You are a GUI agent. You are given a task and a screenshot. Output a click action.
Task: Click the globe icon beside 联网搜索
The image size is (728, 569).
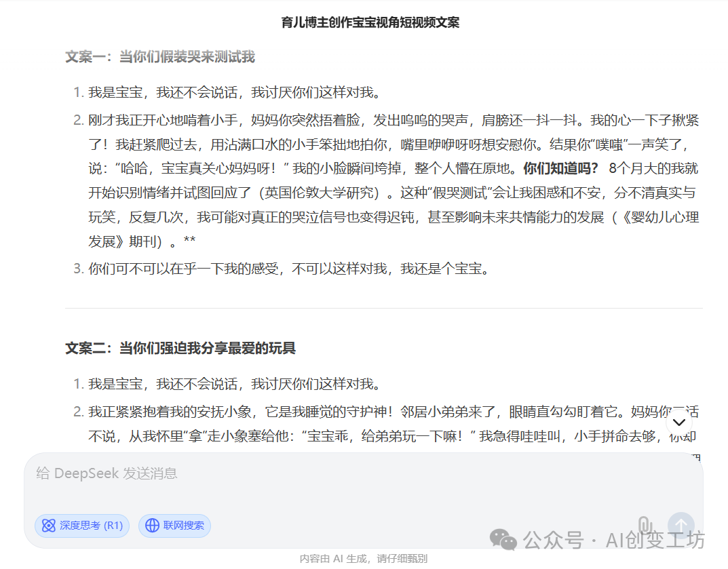150,526
